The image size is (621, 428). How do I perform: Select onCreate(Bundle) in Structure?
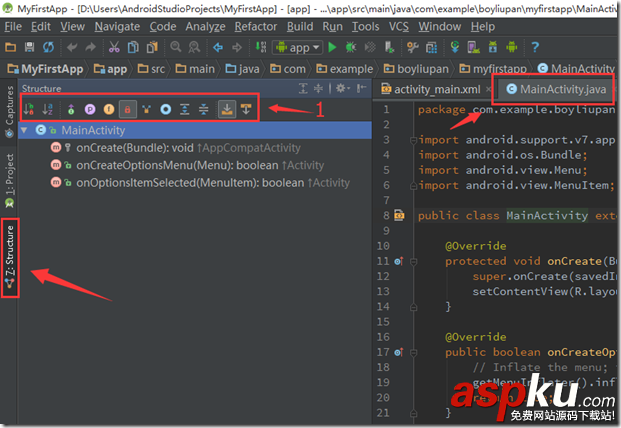point(194,148)
